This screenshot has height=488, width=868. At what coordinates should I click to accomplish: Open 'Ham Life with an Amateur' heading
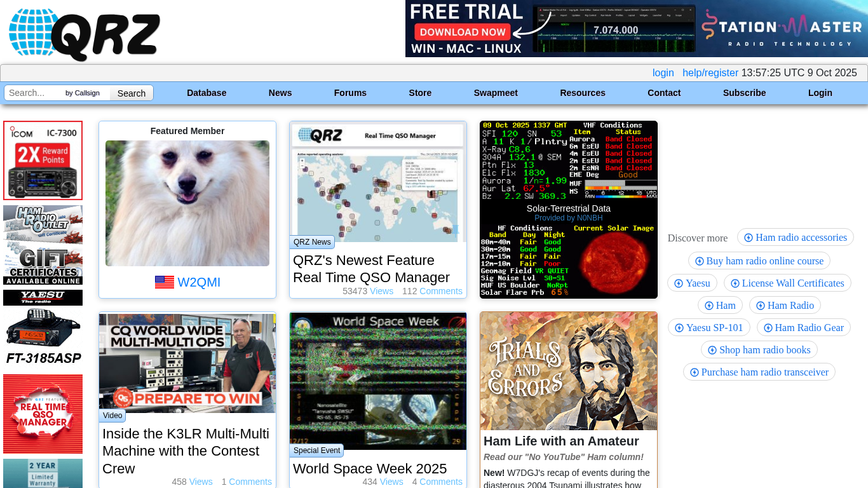pyautogui.click(x=561, y=441)
